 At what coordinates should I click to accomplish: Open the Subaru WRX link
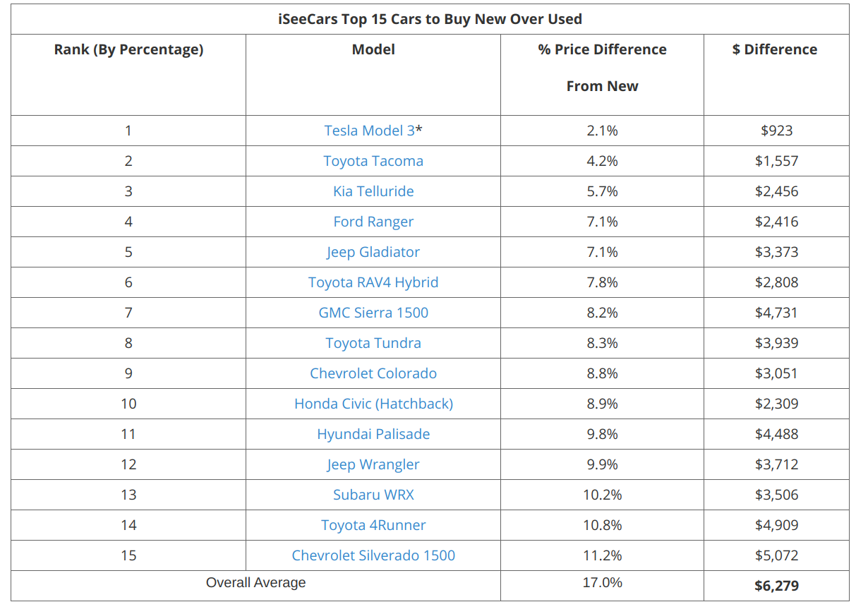pyautogui.click(x=373, y=495)
